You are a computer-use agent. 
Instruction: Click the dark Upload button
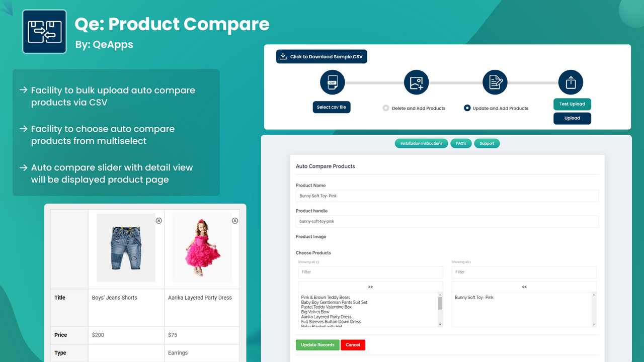572,118
